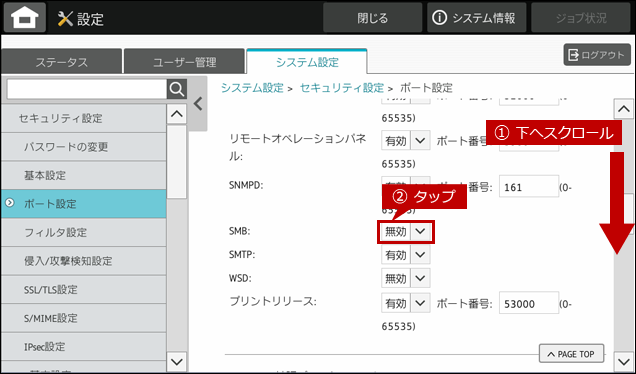Click the SNMPD port number field
This screenshot has width=636, height=374.
tap(529, 187)
